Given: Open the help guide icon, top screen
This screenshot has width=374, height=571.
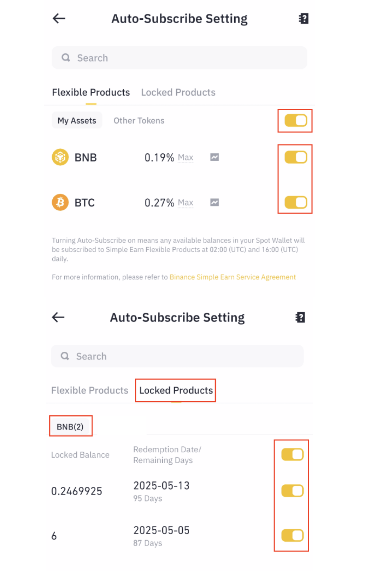Looking at the screenshot, I should pos(304,19).
